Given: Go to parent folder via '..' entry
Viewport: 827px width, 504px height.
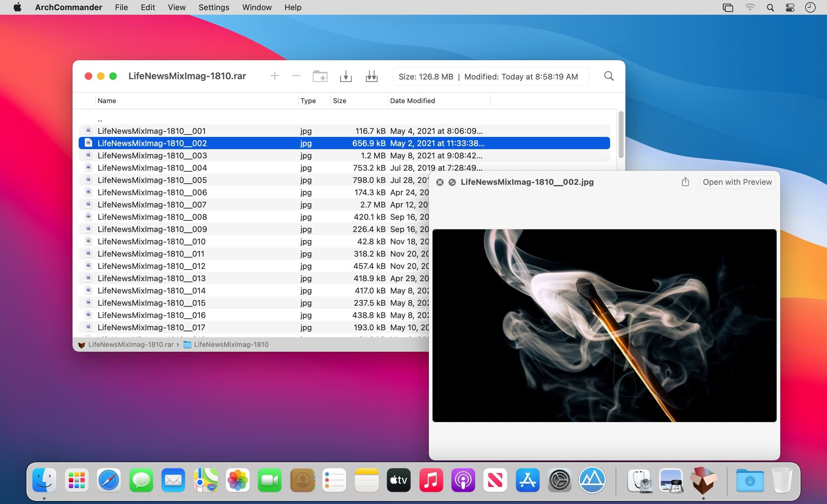Looking at the screenshot, I should [100, 119].
